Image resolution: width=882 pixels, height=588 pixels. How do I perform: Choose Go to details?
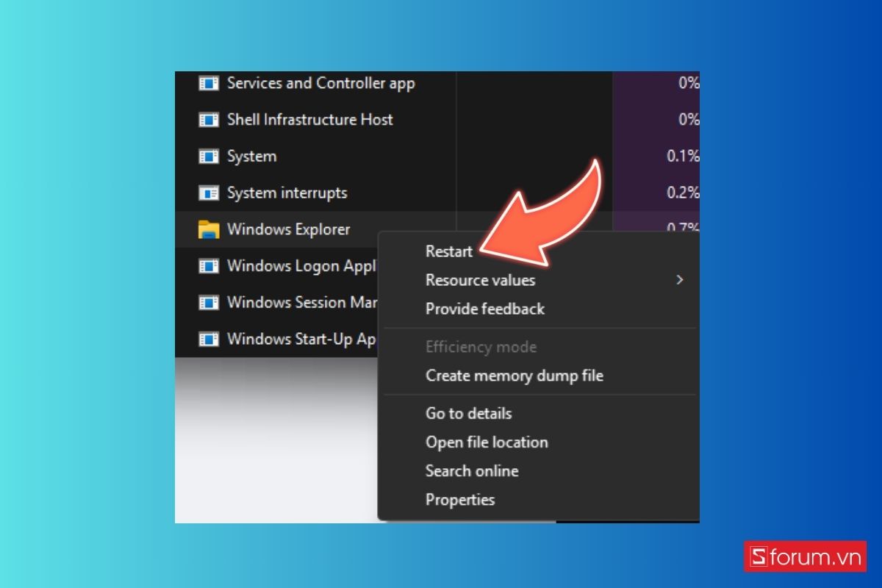[468, 413]
